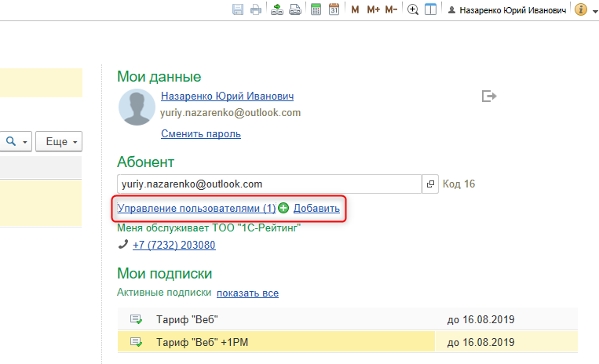Open the yellow info icon

[581, 9]
